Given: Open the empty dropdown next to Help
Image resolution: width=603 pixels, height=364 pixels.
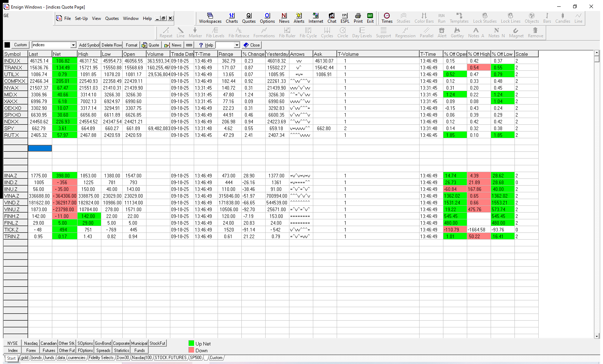Looking at the screenshot, I should [x=237, y=45].
